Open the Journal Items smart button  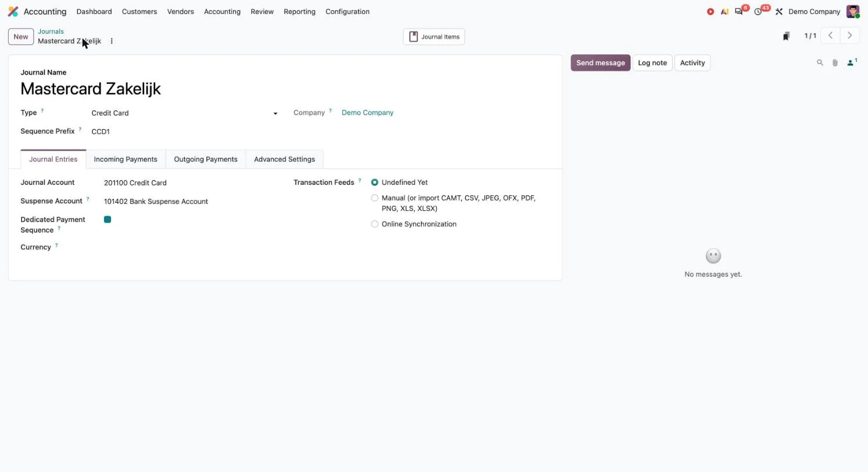[x=434, y=37]
